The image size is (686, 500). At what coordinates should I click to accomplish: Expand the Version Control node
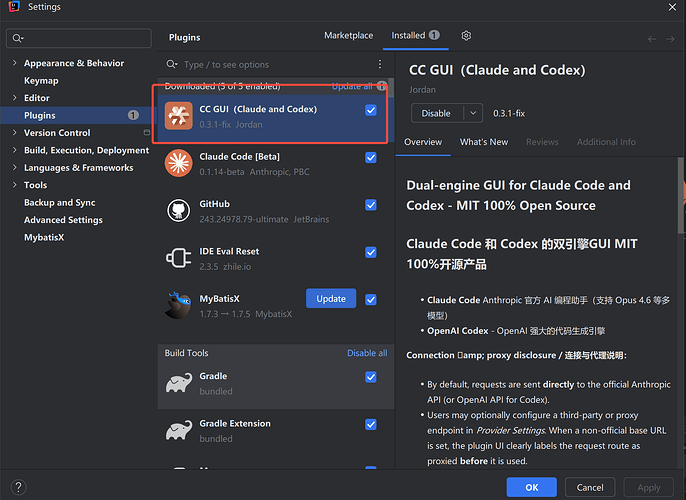point(14,133)
